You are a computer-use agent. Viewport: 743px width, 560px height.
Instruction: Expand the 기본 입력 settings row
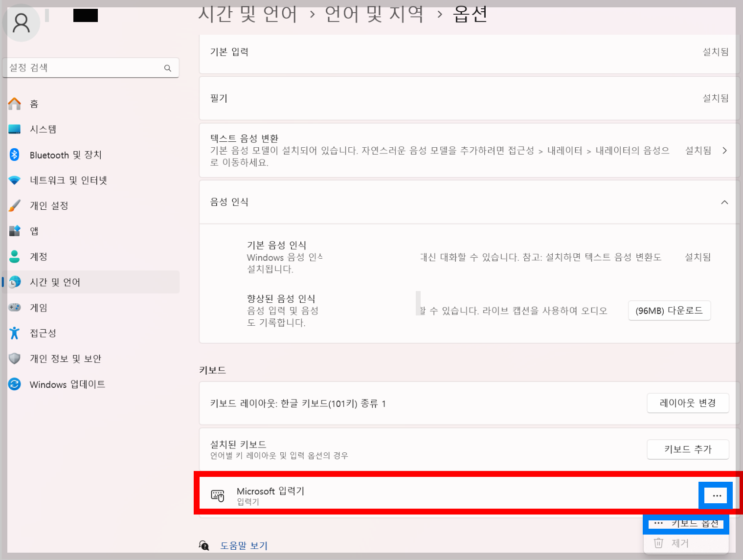point(467,52)
